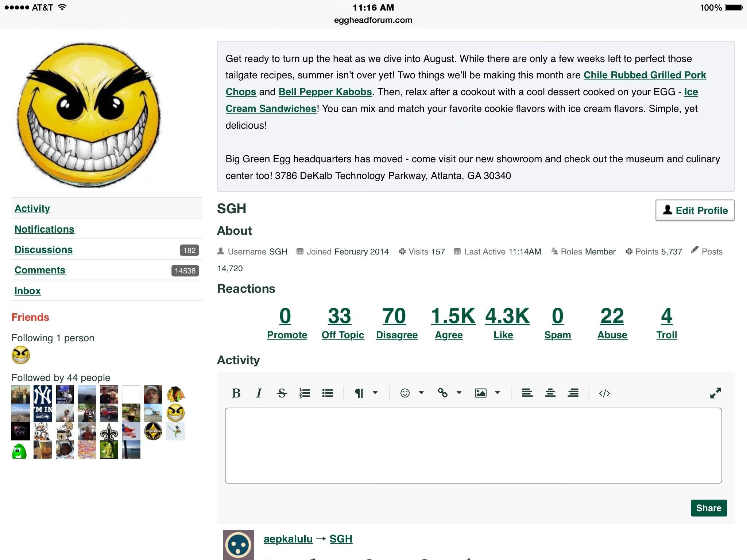Open Discussions in the sidebar
This screenshot has width=747, height=560.
(x=43, y=250)
